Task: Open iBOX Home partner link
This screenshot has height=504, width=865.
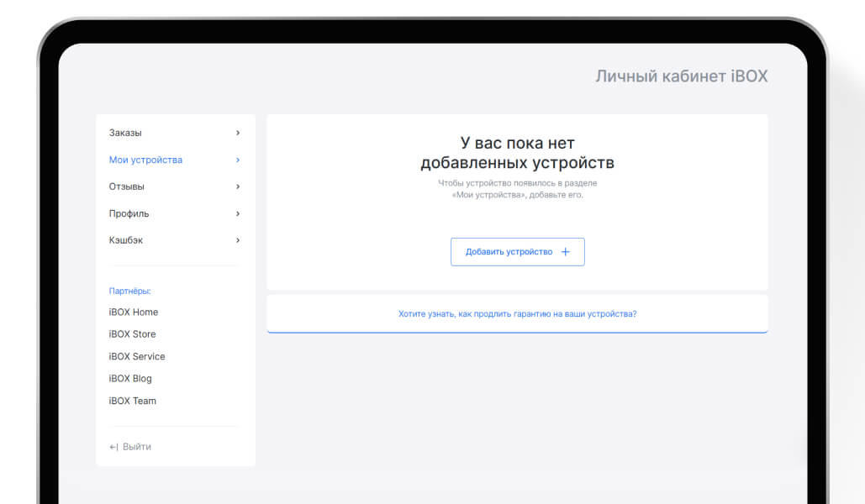Action: coord(134,312)
